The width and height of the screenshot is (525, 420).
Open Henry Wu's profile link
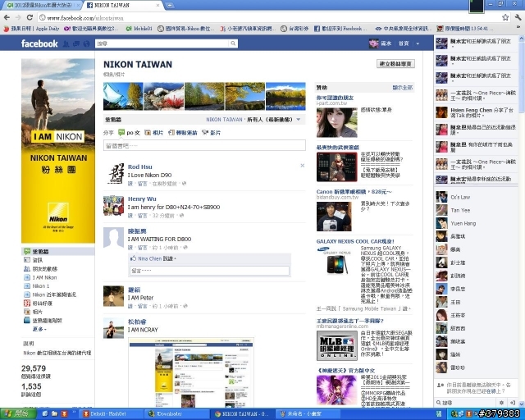[142, 199]
